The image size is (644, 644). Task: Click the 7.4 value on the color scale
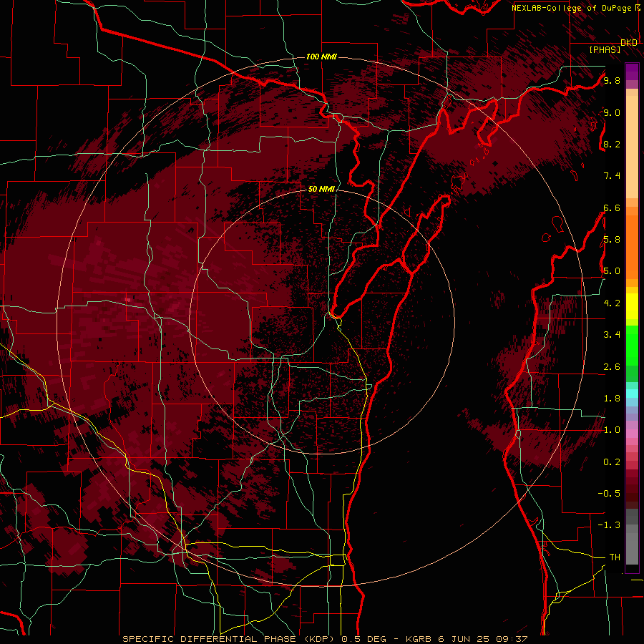(x=612, y=176)
